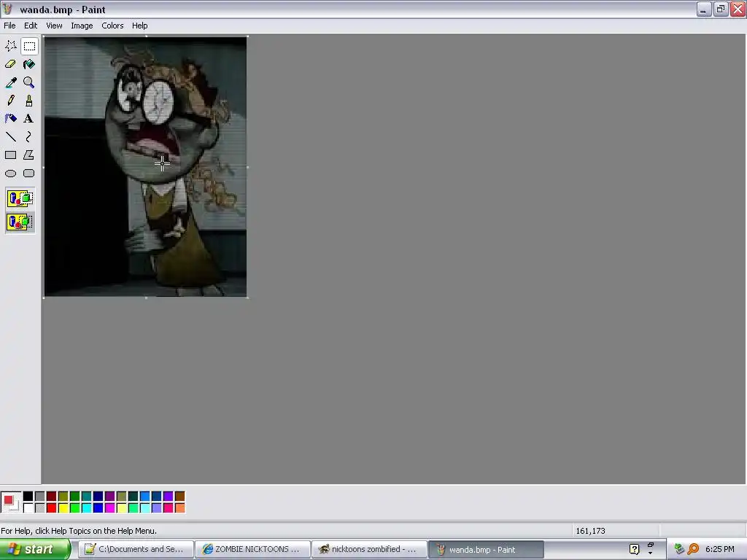Click the 6:25 PM system clock
The height and width of the screenshot is (560, 747).
[x=720, y=550]
